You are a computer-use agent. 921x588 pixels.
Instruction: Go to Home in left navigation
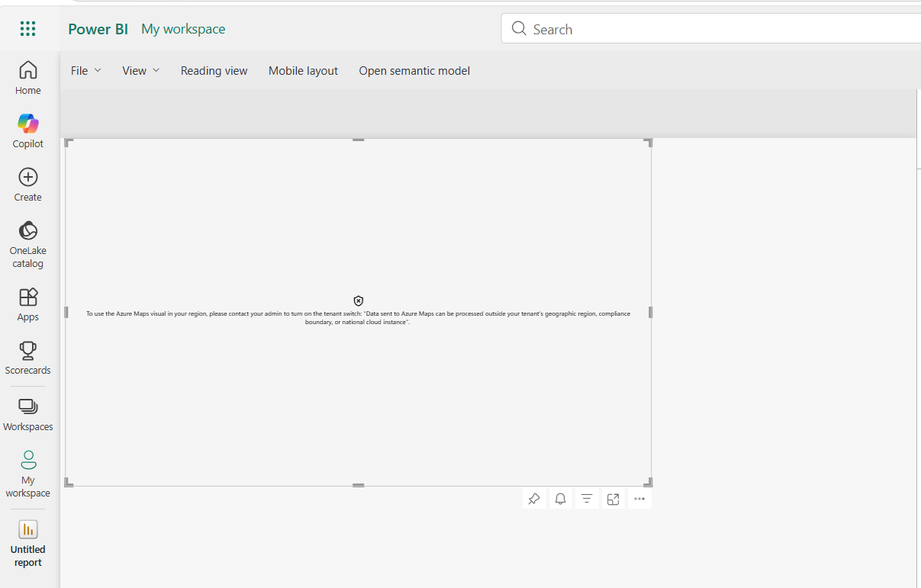[x=28, y=78]
